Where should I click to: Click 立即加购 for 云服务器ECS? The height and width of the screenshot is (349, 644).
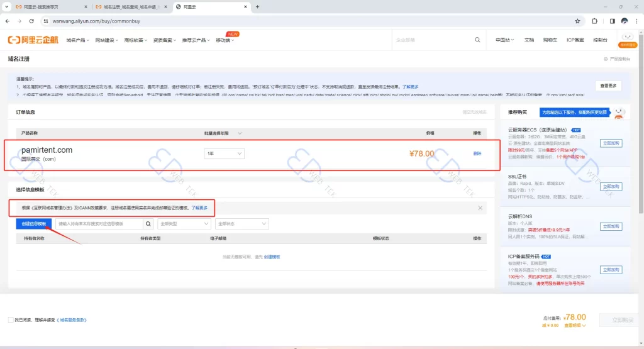[x=611, y=143]
